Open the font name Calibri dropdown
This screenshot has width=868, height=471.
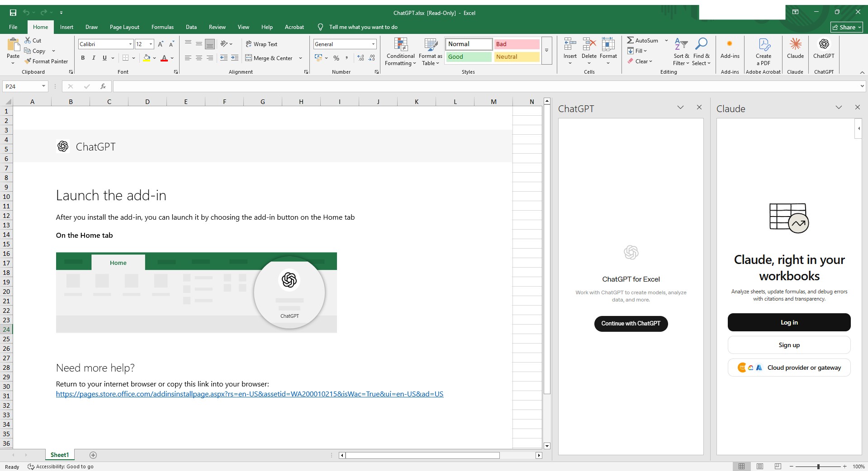point(130,44)
